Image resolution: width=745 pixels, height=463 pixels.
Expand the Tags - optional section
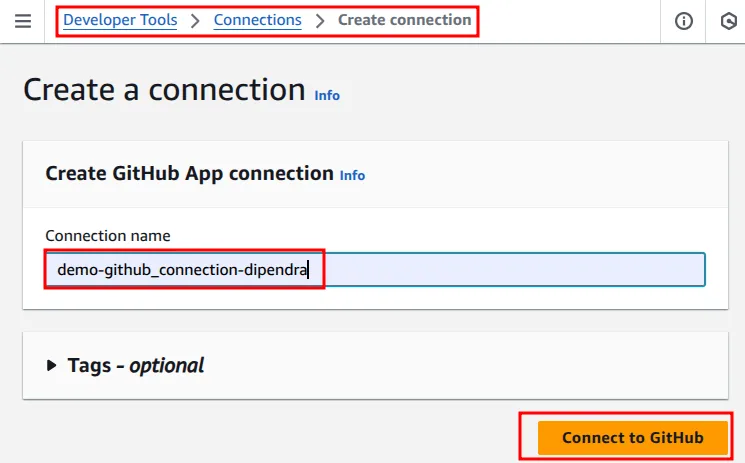tap(125, 366)
